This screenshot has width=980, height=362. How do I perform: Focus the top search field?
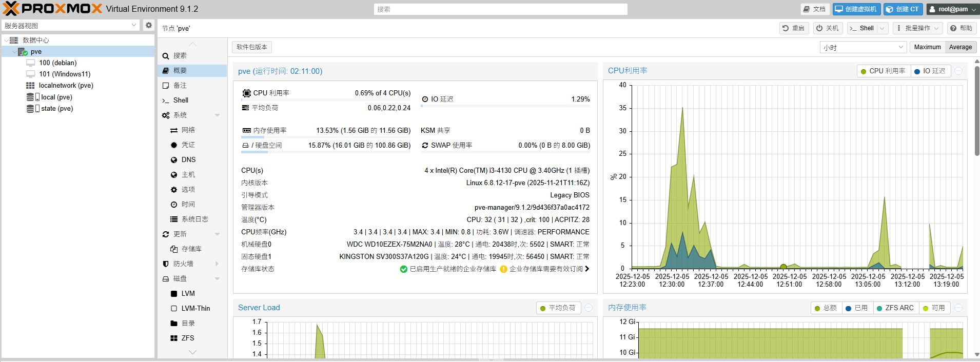(500, 9)
